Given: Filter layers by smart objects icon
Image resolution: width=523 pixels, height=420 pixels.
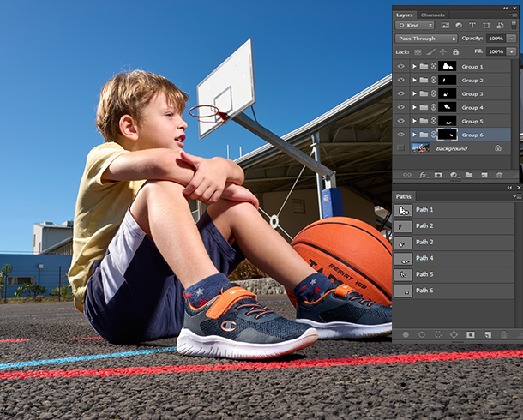Looking at the screenshot, I should click(x=500, y=26).
